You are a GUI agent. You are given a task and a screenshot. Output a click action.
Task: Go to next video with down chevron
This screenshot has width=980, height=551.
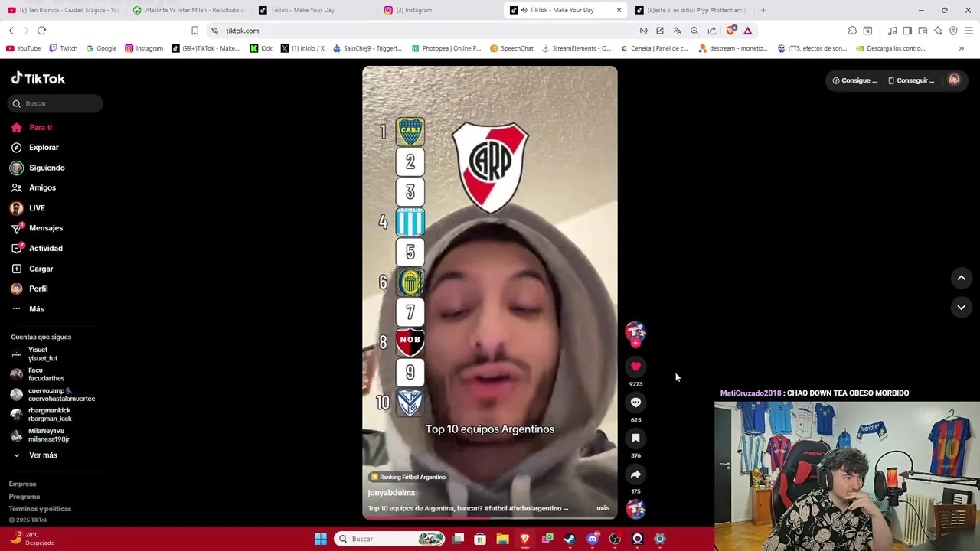coord(962,308)
